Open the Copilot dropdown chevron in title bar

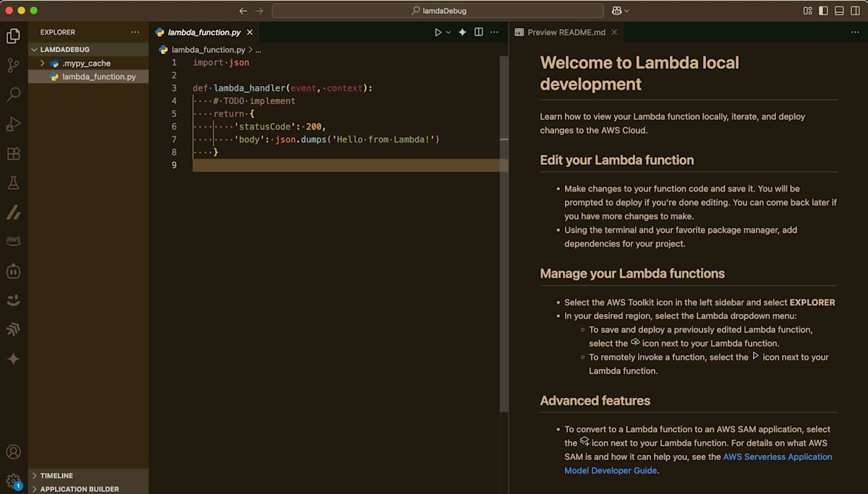tap(626, 11)
